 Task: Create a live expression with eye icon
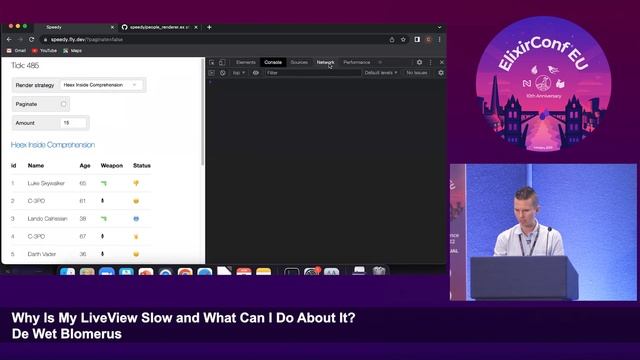click(x=256, y=73)
